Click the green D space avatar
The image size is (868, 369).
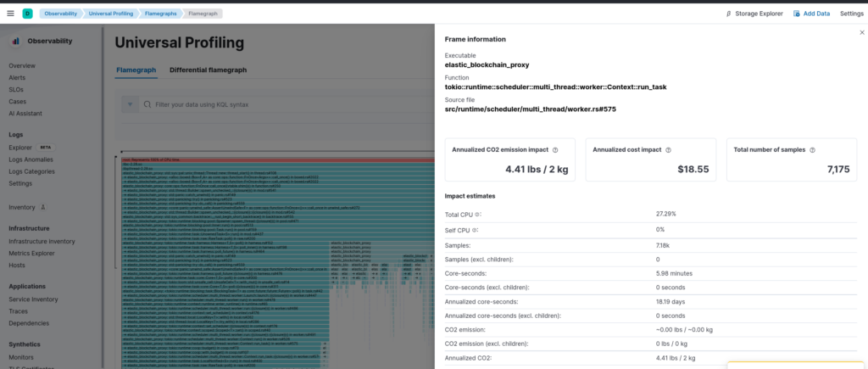click(x=27, y=14)
